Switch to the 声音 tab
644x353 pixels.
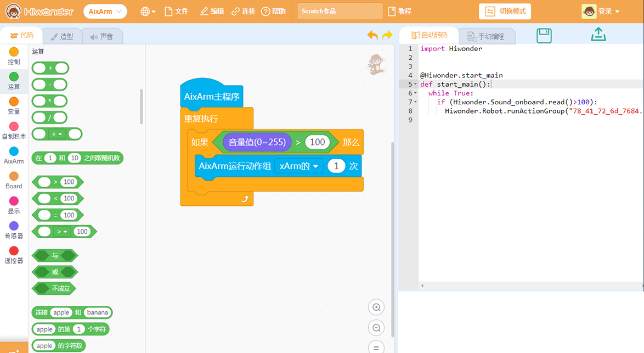pyautogui.click(x=101, y=37)
